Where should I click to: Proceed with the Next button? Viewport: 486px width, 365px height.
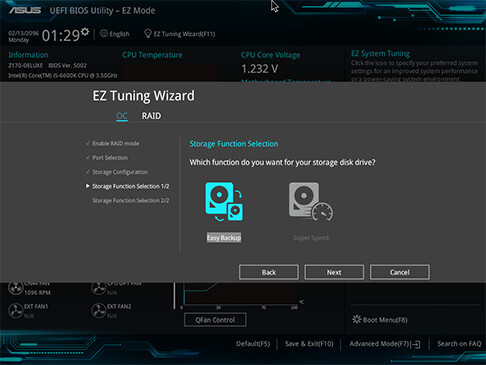coord(334,272)
